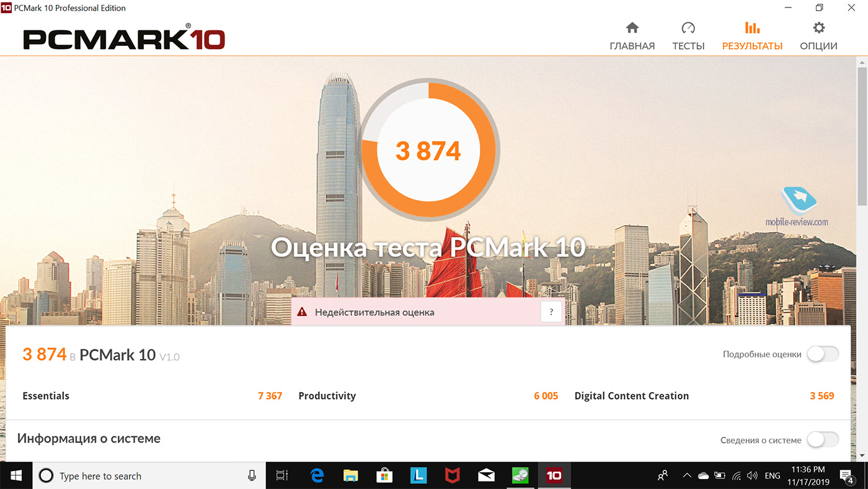Click the PCMark 10 title bar app icon
Screen dimensions: 868x489
7,7
